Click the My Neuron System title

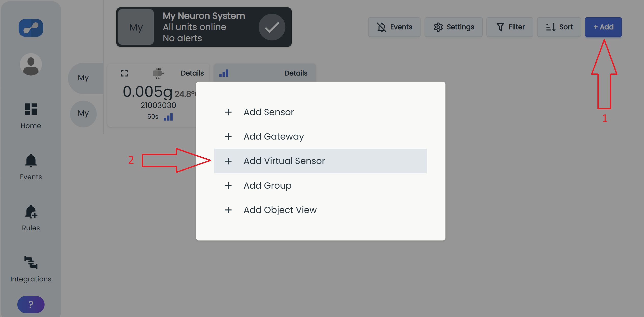[204, 16]
